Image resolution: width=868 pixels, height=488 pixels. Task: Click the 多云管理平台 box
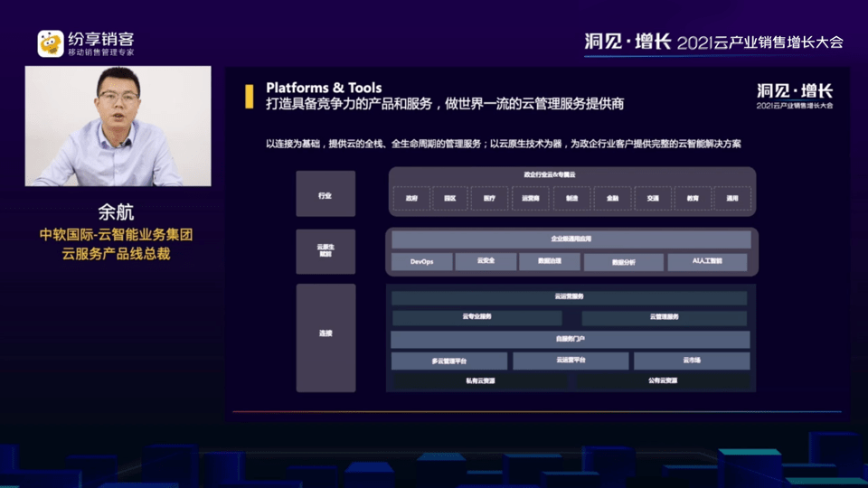pyautogui.click(x=449, y=361)
